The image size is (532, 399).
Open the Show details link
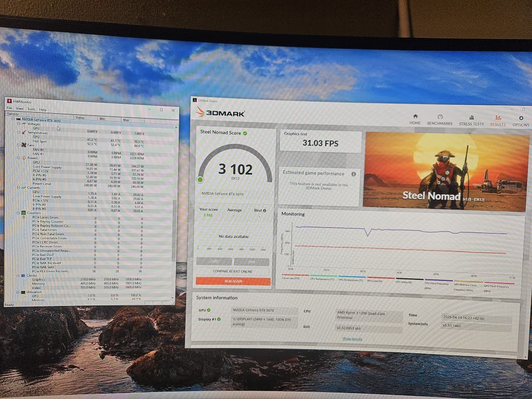[352, 339]
